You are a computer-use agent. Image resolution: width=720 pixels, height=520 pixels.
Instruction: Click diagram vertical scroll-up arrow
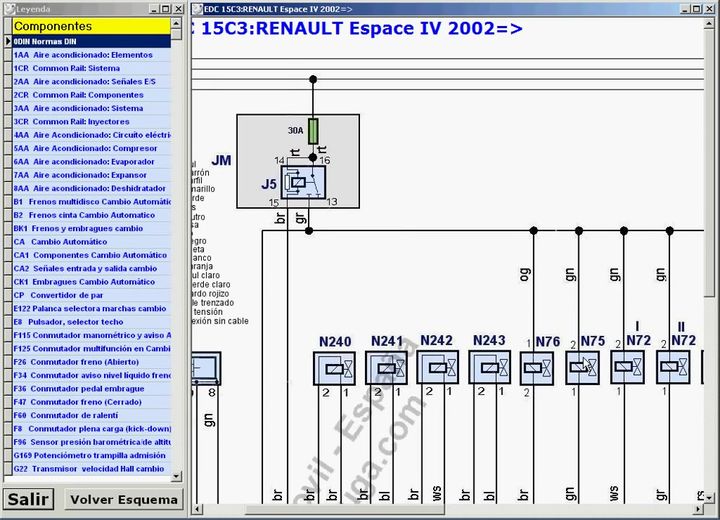point(709,23)
